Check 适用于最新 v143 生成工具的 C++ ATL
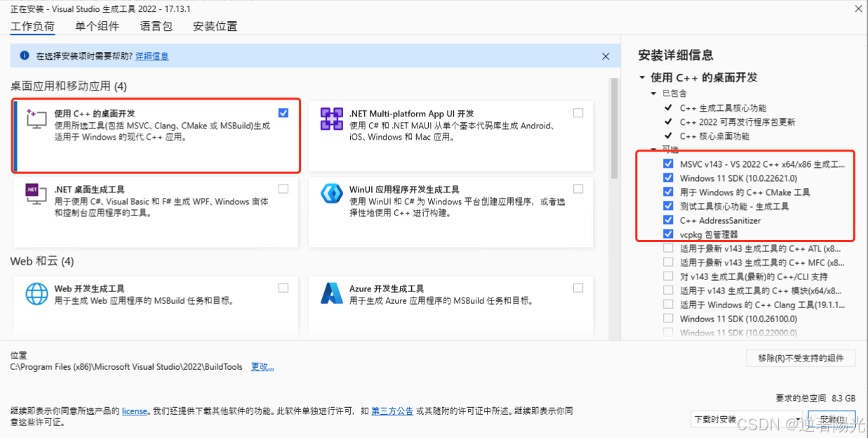The image size is (868, 438). [x=668, y=248]
